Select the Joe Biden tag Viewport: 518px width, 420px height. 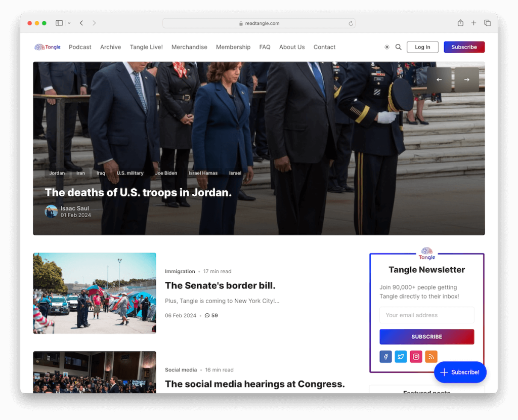point(166,173)
